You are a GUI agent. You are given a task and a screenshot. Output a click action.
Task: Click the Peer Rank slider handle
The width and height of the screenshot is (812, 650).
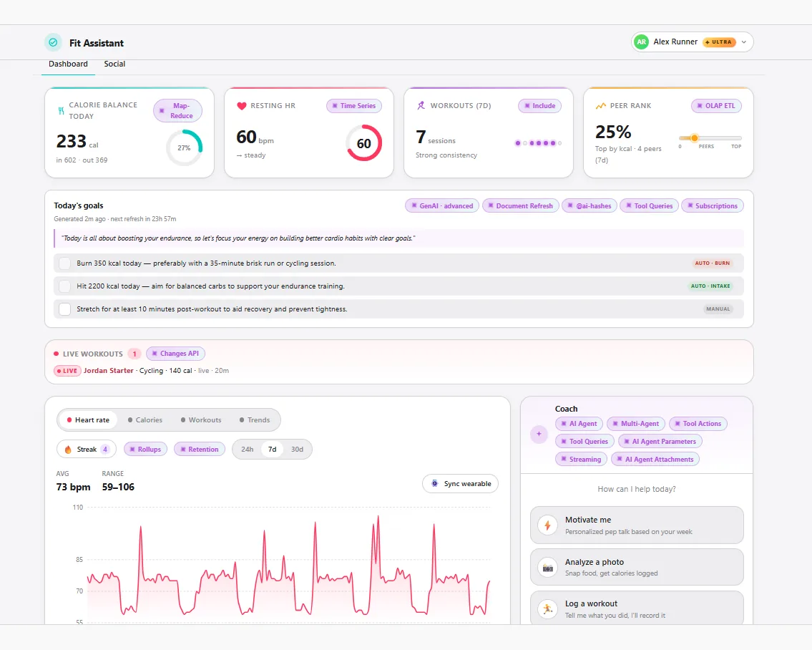tap(695, 138)
